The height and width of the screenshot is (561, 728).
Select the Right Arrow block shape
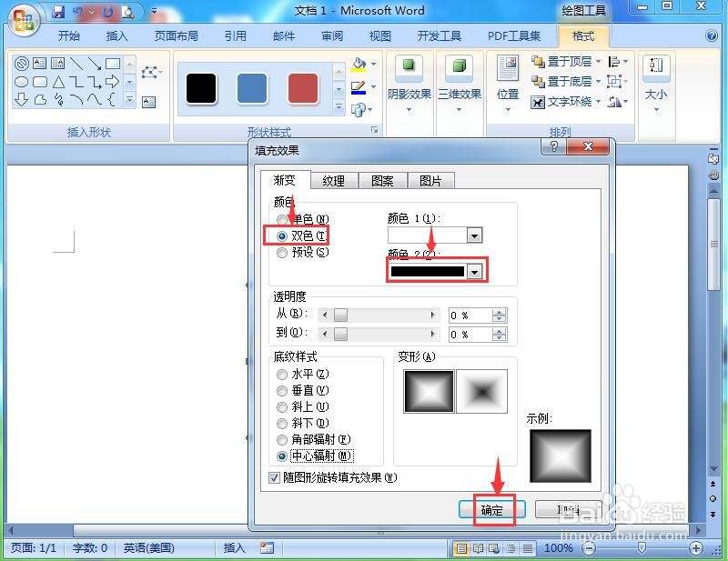point(112,82)
